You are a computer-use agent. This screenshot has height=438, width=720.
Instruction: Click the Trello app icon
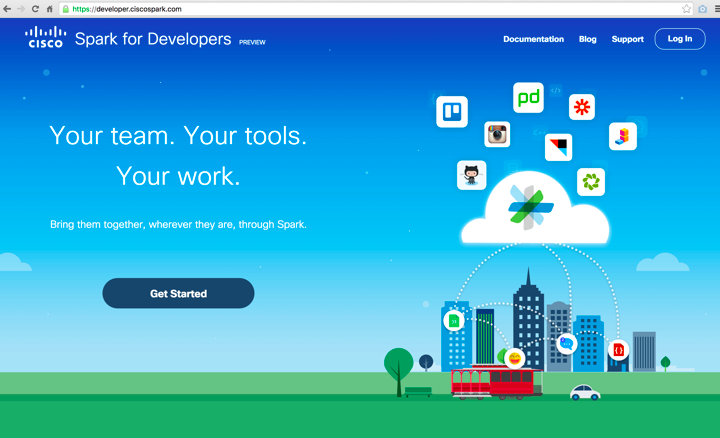click(452, 112)
